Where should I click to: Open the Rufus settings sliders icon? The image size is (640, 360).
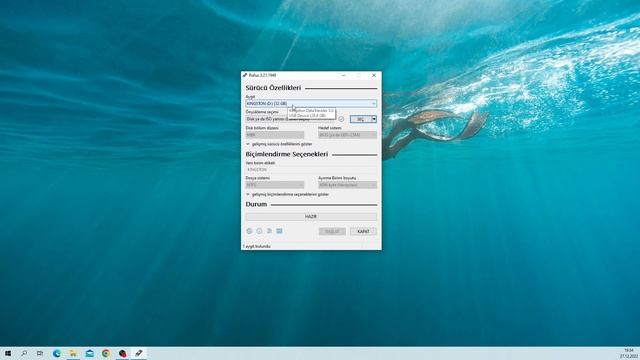click(269, 231)
